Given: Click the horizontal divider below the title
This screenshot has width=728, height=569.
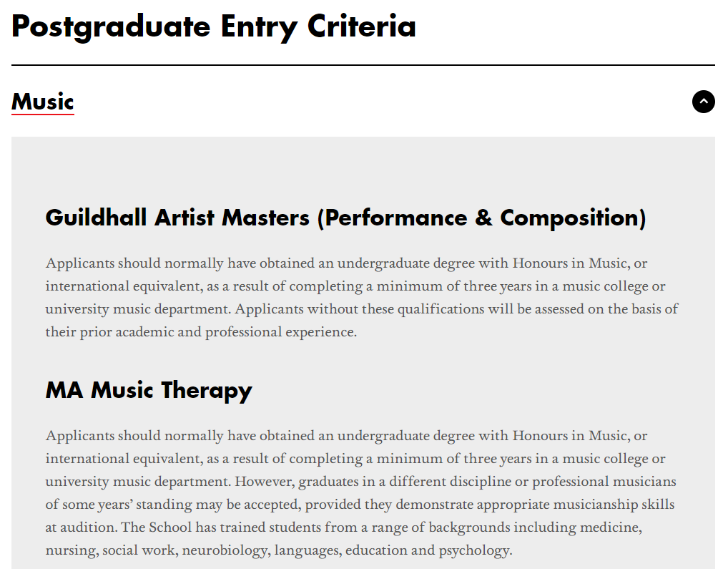Looking at the screenshot, I should [363, 65].
